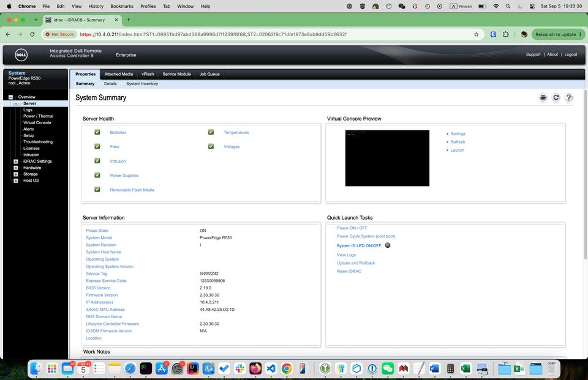
Task: Click the Not Secure site info badge
Action: coord(59,34)
